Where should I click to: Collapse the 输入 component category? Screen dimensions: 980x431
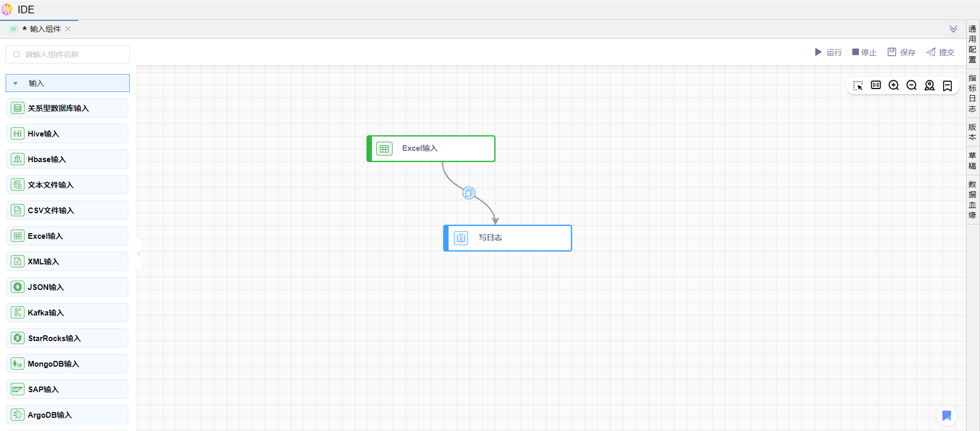16,83
